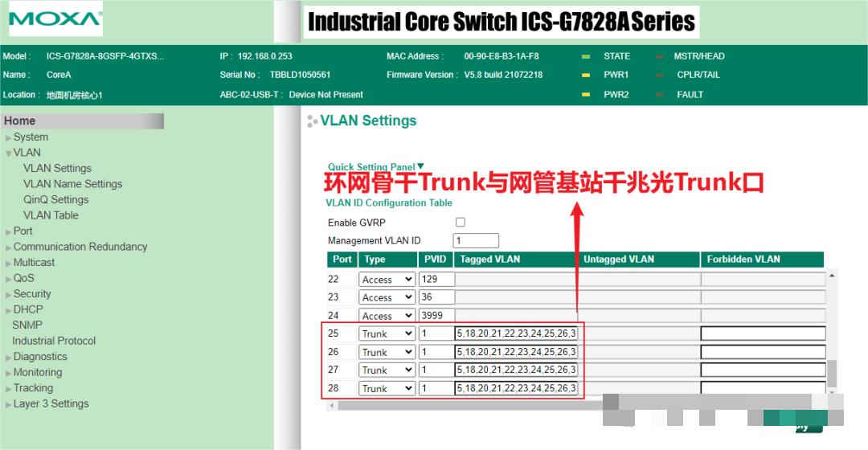Expand the Multicast menu
The image size is (868, 450).
coord(8,264)
